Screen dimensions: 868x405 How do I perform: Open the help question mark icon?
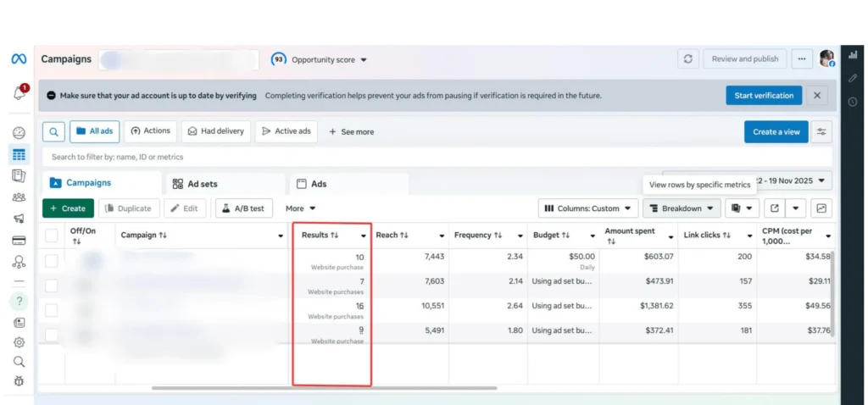19,301
